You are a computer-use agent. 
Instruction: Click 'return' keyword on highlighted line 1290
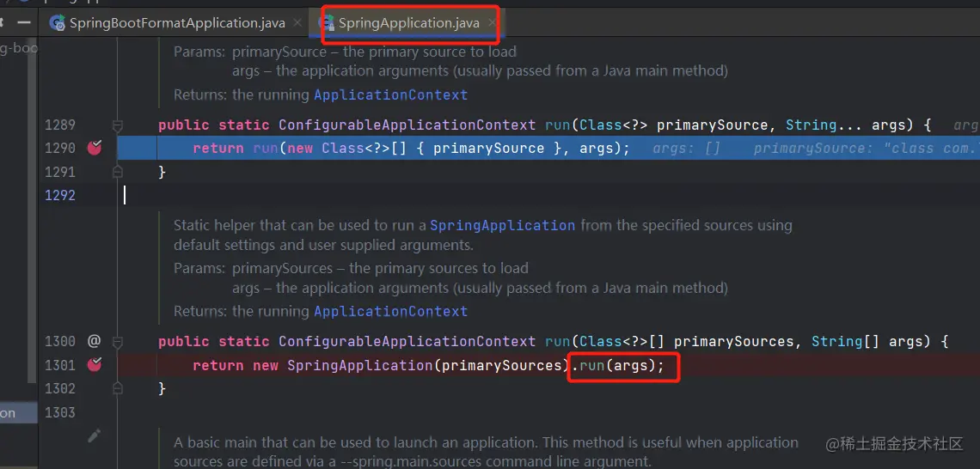tap(218, 149)
